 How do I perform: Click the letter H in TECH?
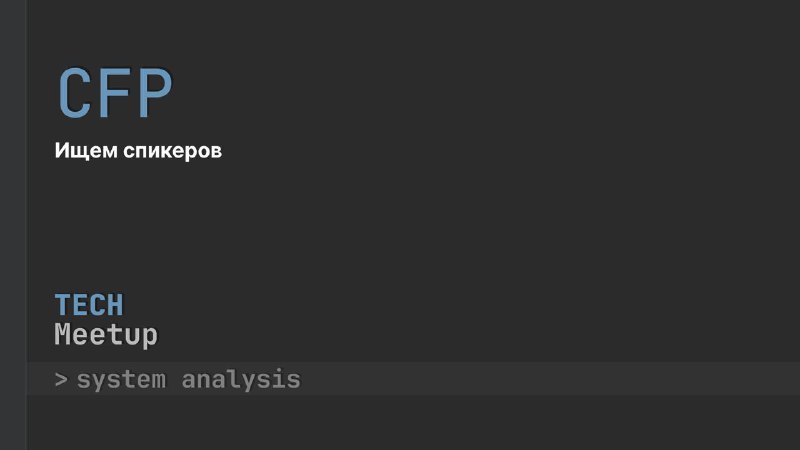[x=116, y=305]
